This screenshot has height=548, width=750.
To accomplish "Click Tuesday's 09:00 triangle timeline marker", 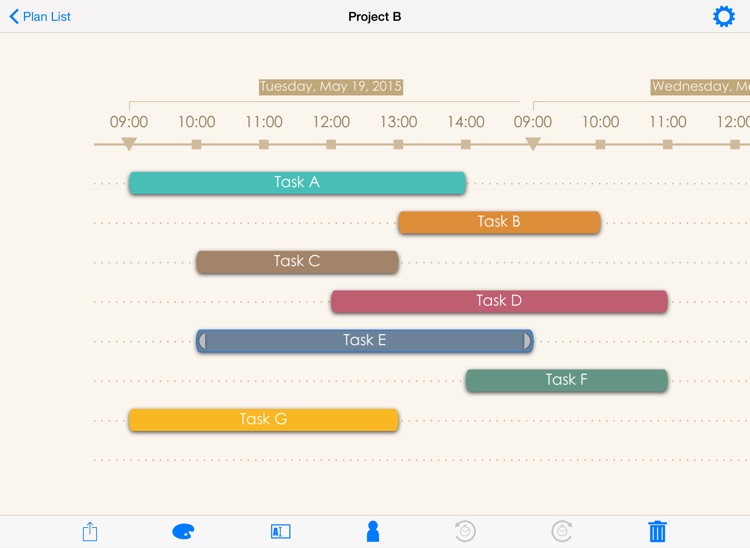I will [x=129, y=145].
